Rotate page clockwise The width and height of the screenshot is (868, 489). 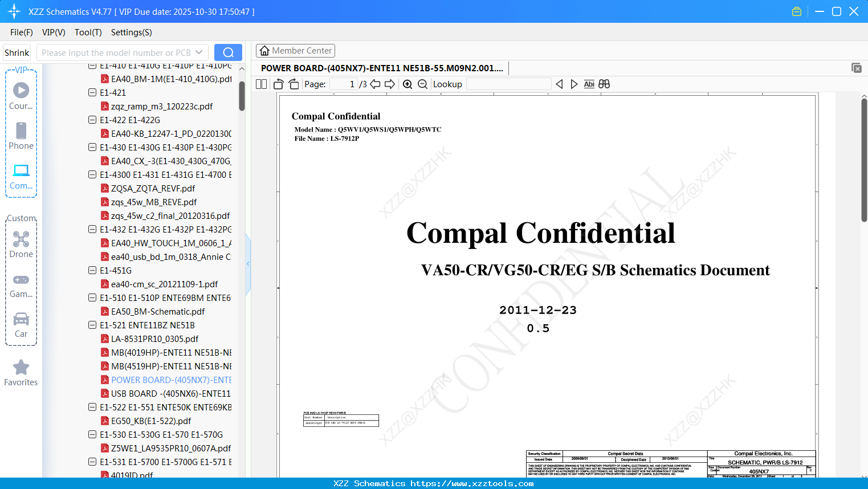point(294,84)
